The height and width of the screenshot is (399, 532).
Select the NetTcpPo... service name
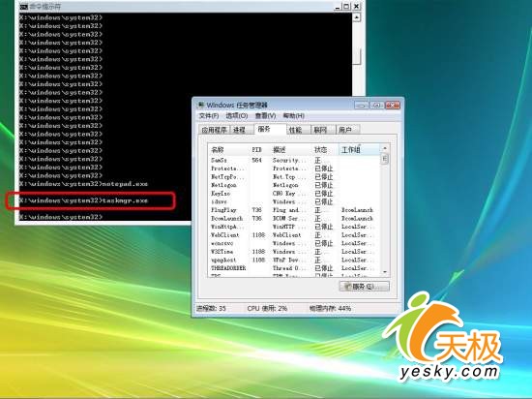pos(227,176)
